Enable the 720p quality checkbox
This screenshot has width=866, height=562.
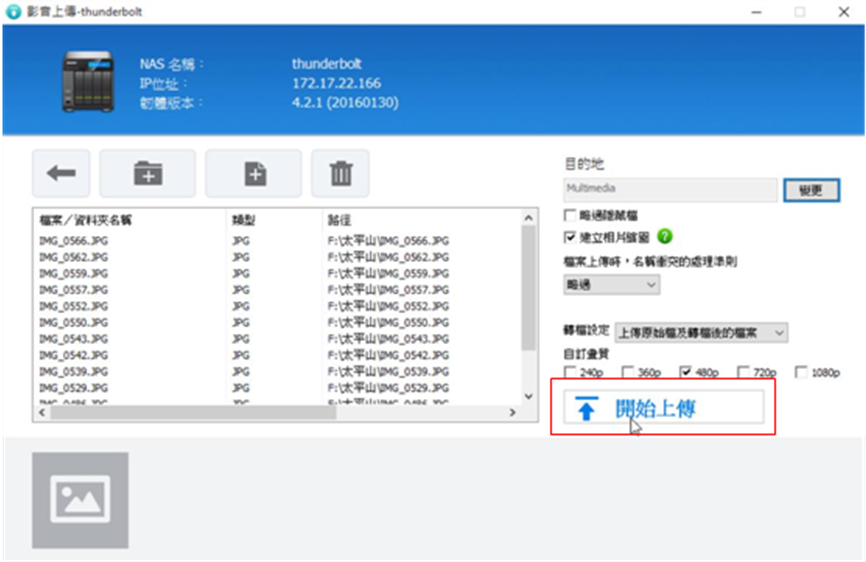tap(743, 372)
